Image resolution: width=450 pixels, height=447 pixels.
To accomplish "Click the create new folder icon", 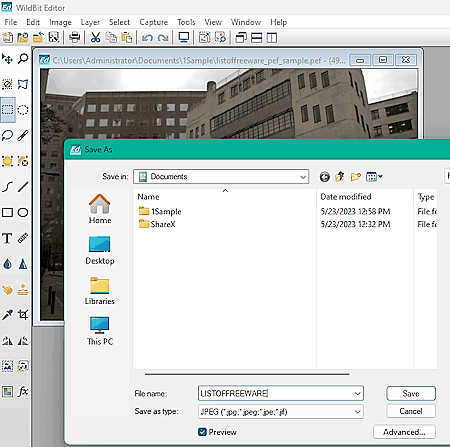I will pyautogui.click(x=356, y=176).
